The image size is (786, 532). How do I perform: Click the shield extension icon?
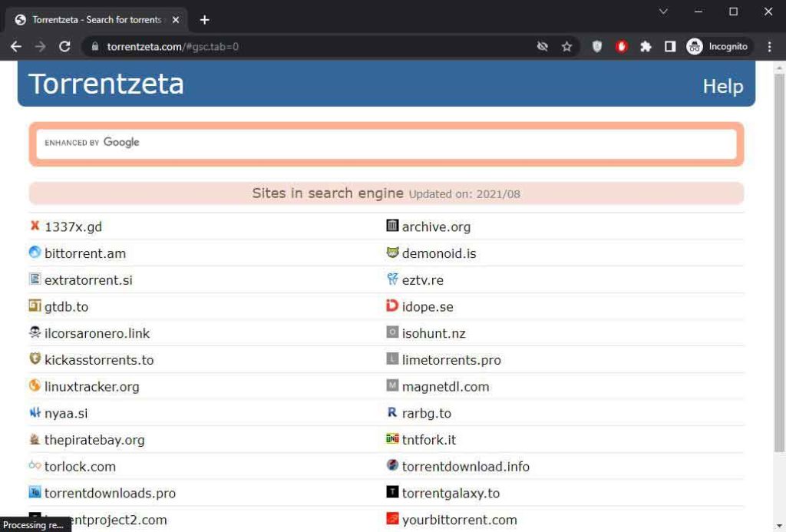point(596,47)
